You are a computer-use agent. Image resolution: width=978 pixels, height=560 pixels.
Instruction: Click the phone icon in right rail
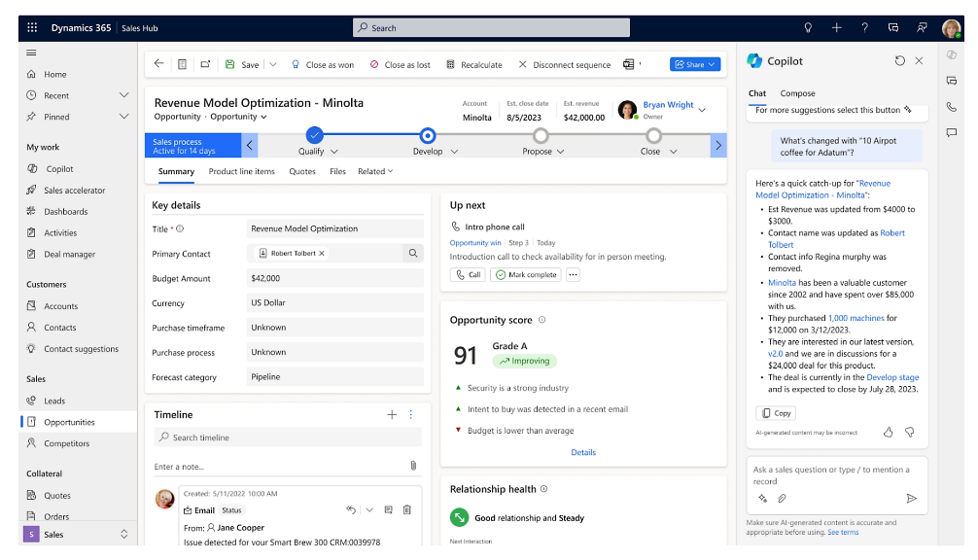click(x=951, y=107)
